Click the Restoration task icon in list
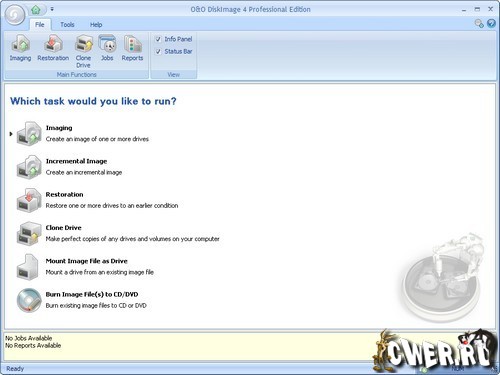This screenshot has height=375, width=500. click(x=29, y=200)
